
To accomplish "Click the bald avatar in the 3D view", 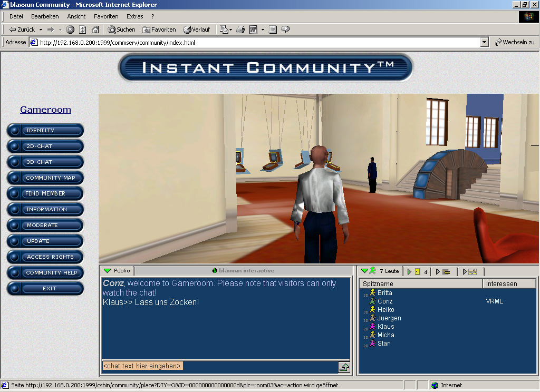I will [x=320, y=205].
